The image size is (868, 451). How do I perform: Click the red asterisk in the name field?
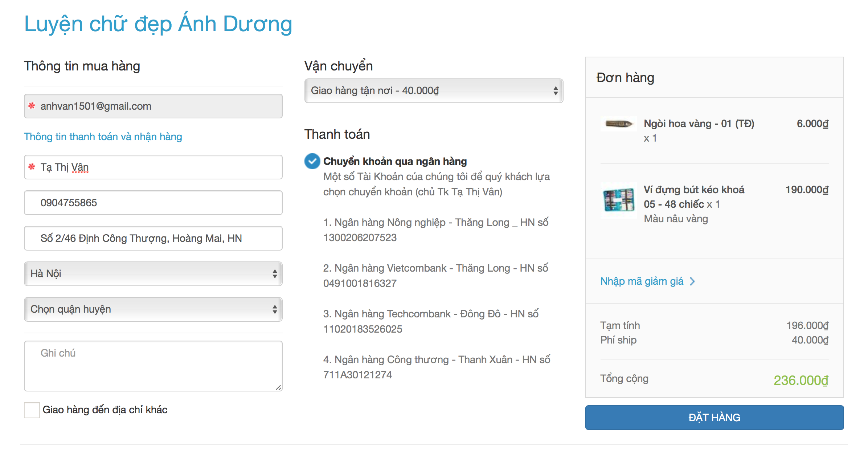(32, 167)
